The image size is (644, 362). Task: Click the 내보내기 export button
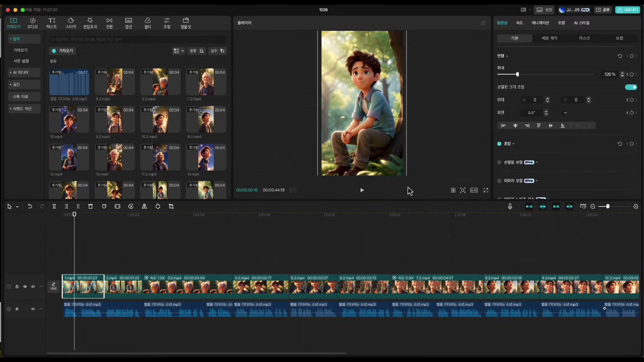coord(628,10)
